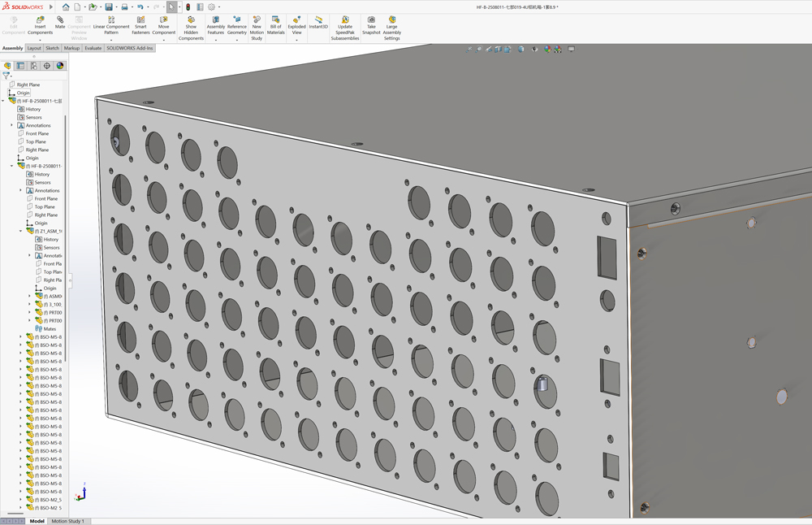Open the Sketch tab
812x525 pixels.
[x=52, y=48]
